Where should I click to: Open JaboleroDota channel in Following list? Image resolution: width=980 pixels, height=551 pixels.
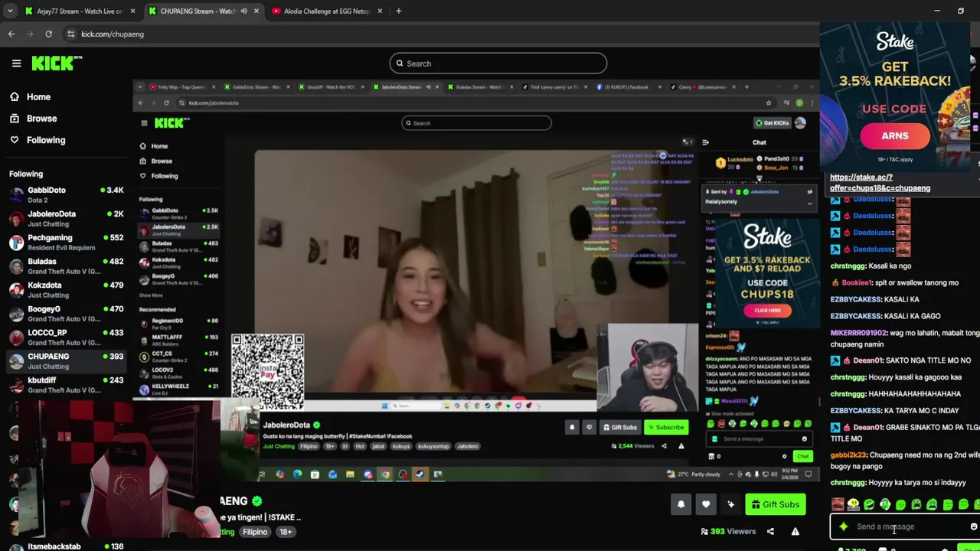[x=65, y=218]
